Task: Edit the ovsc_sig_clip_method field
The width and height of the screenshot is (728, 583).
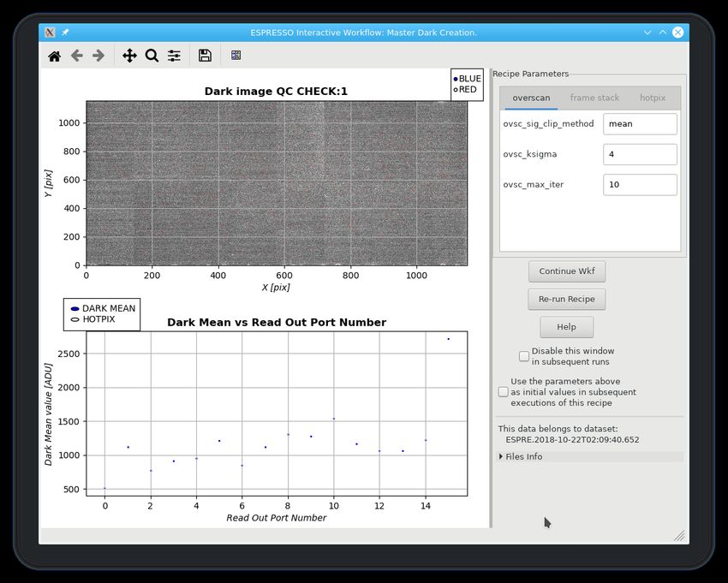Action: [x=640, y=124]
